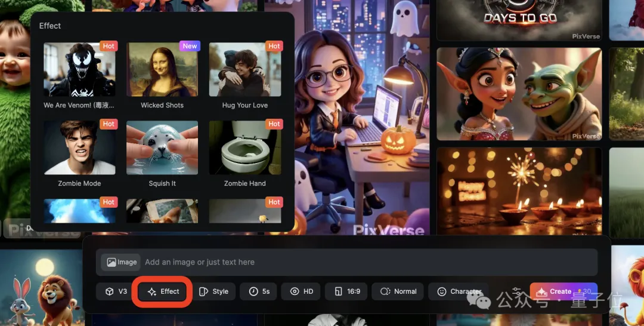Click the 'Hug Your Love' effect label

(245, 105)
